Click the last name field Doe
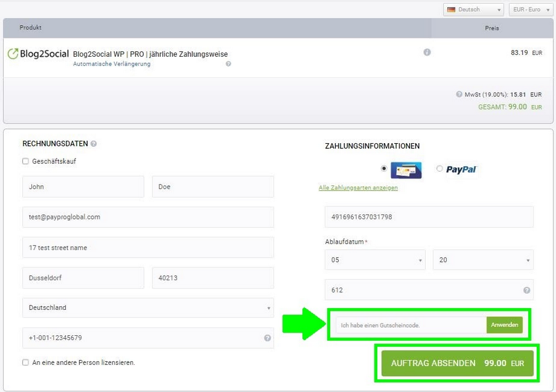Viewport: 556px width, 392px height. pyautogui.click(x=213, y=186)
